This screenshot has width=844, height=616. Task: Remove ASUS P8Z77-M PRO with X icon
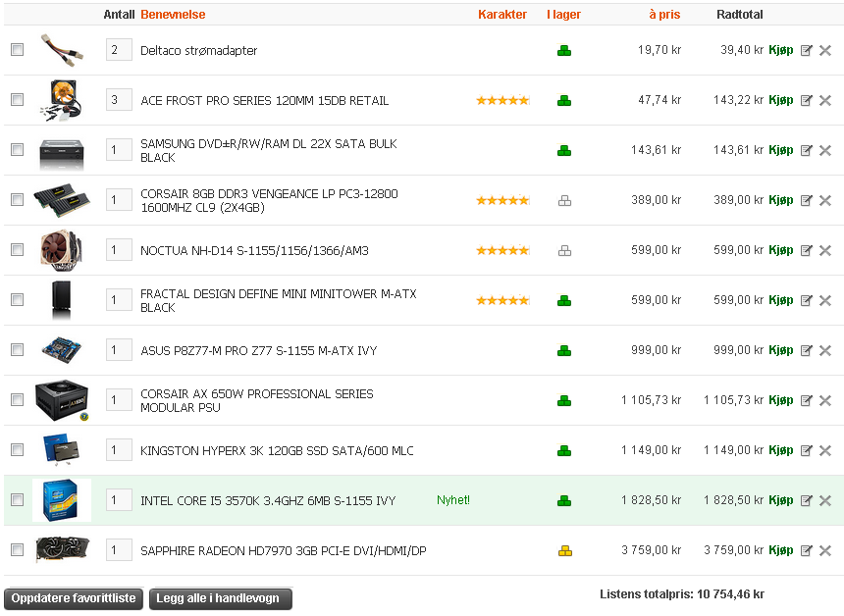pos(825,351)
